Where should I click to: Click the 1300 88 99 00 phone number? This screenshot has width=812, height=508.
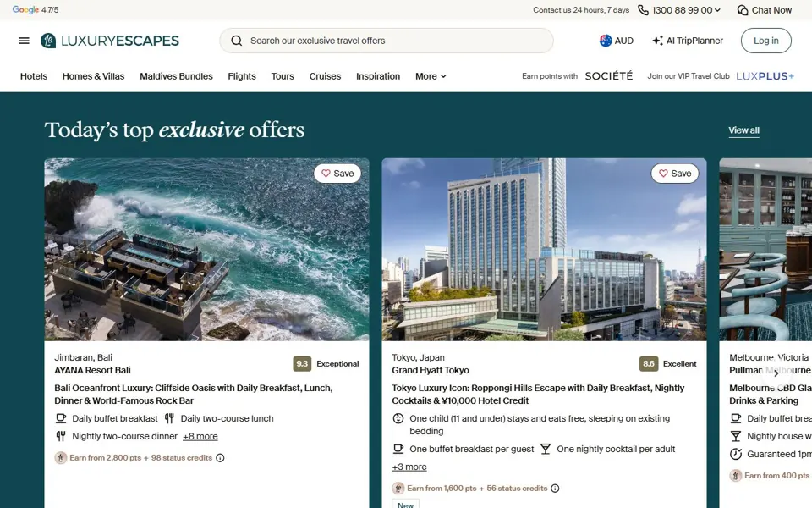click(682, 10)
